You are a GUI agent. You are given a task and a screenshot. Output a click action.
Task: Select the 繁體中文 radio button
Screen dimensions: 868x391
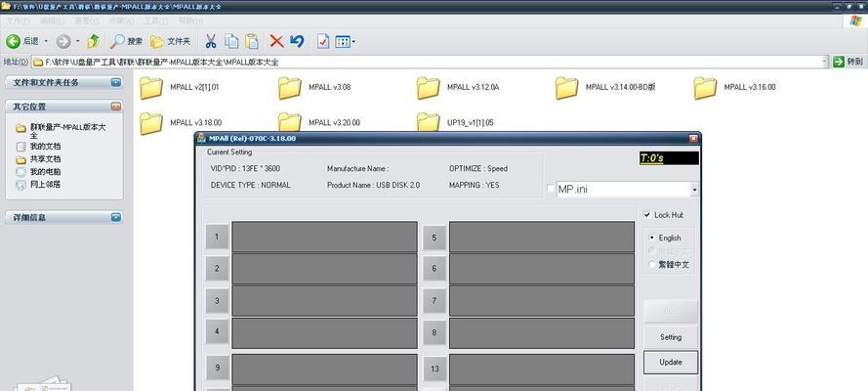(x=652, y=265)
